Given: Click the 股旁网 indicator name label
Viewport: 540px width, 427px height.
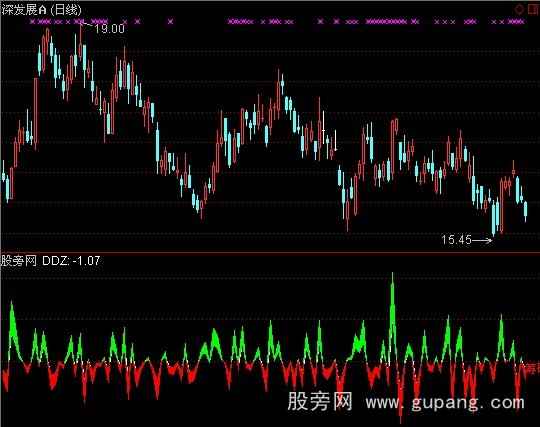Looking at the screenshot, I should [19, 261].
